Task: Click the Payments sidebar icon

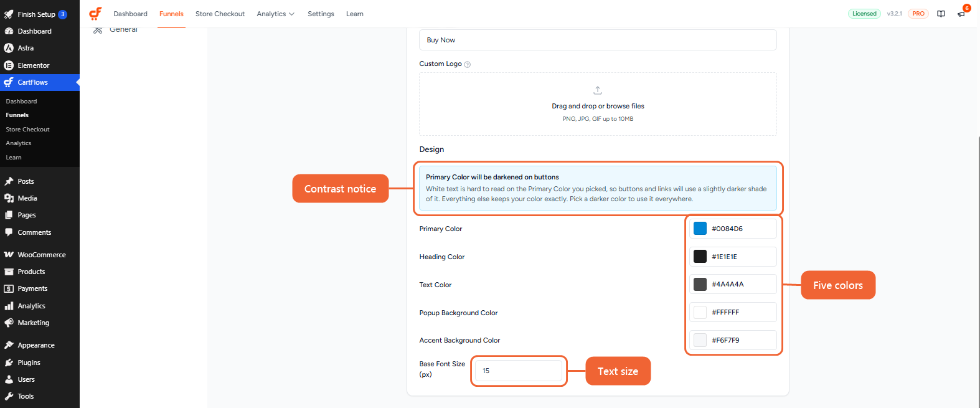Action: tap(9, 288)
